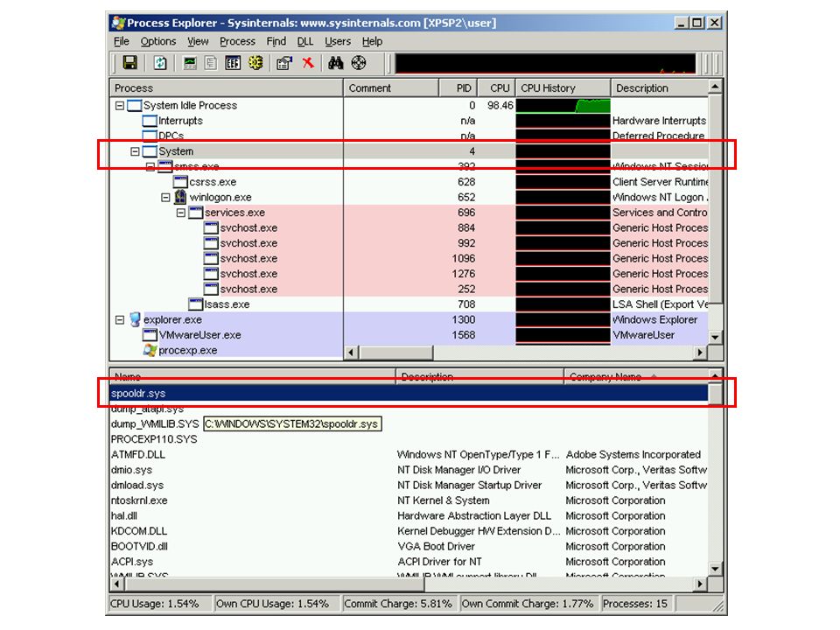Click the crosshair Find Window's Process icon
This screenshot has height=630, width=840.
359,63
